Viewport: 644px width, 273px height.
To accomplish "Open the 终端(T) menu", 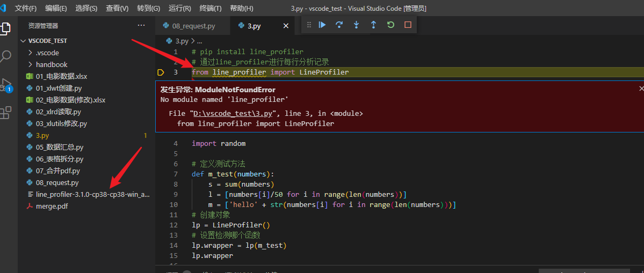I will click(x=211, y=8).
